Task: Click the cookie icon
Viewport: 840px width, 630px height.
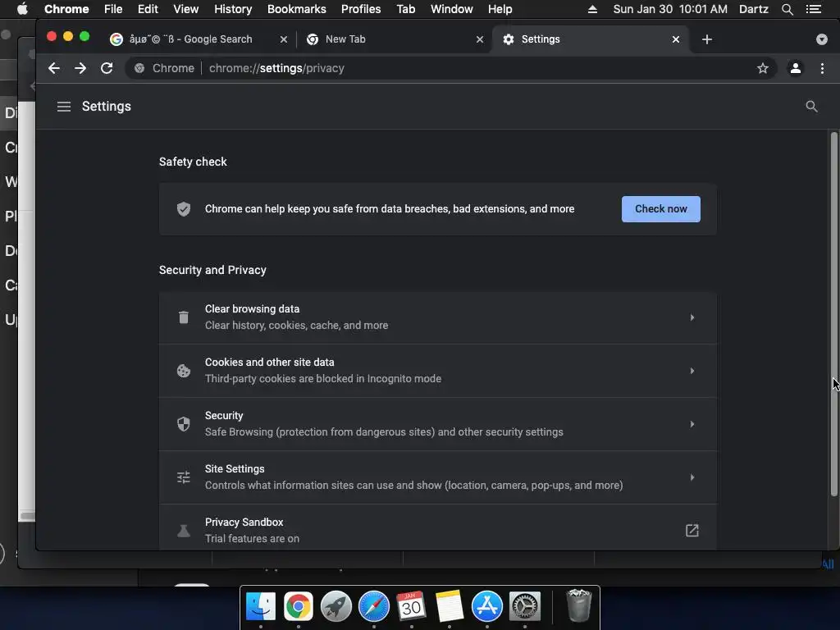Action: tap(184, 371)
